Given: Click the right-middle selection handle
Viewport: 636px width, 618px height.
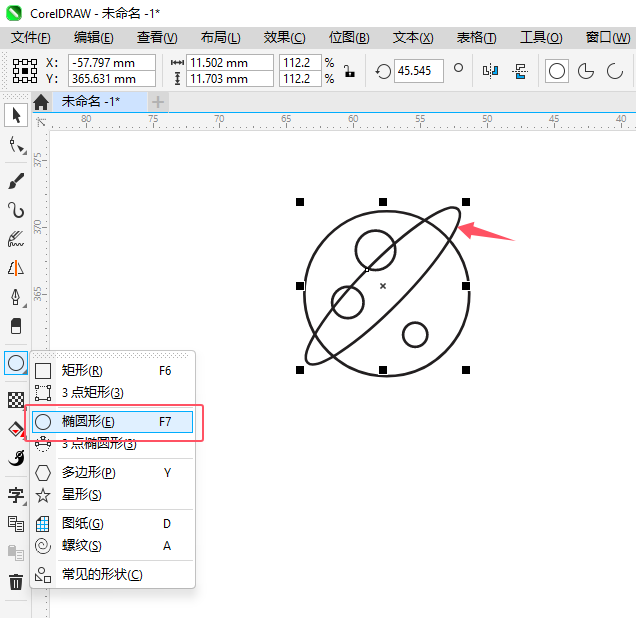Looking at the screenshot, I should click(466, 286).
